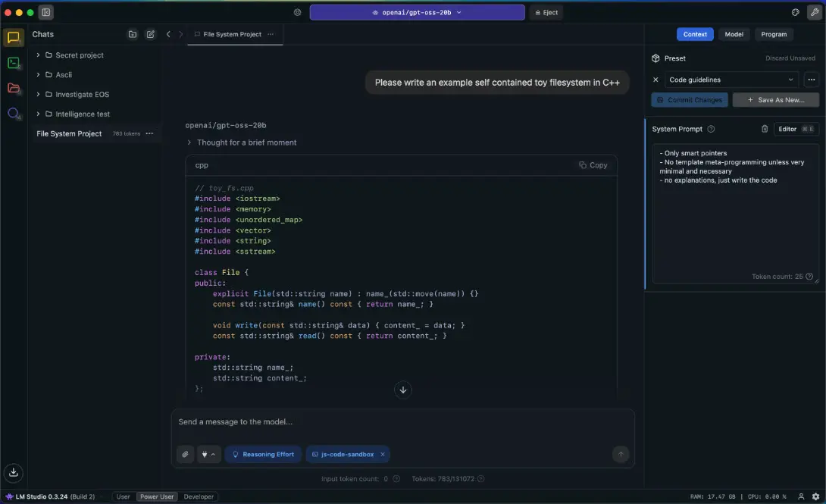826x504 pixels.
Task: Delete system prompt with trash icon
Action: (765, 129)
